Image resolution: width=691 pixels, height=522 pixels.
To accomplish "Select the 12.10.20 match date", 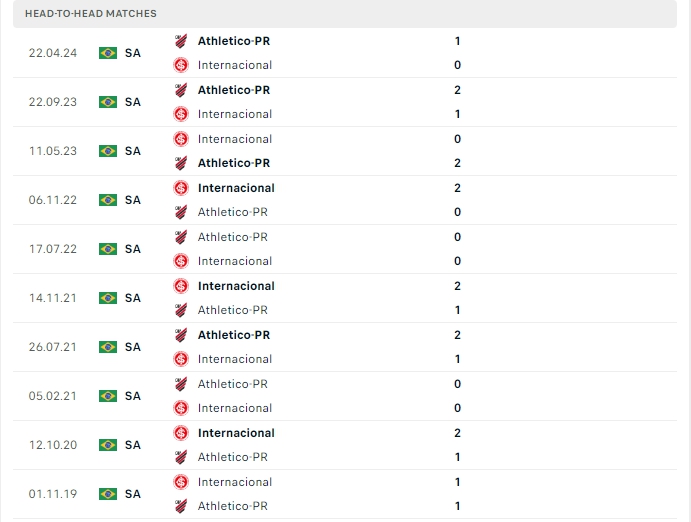I will (53, 445).
